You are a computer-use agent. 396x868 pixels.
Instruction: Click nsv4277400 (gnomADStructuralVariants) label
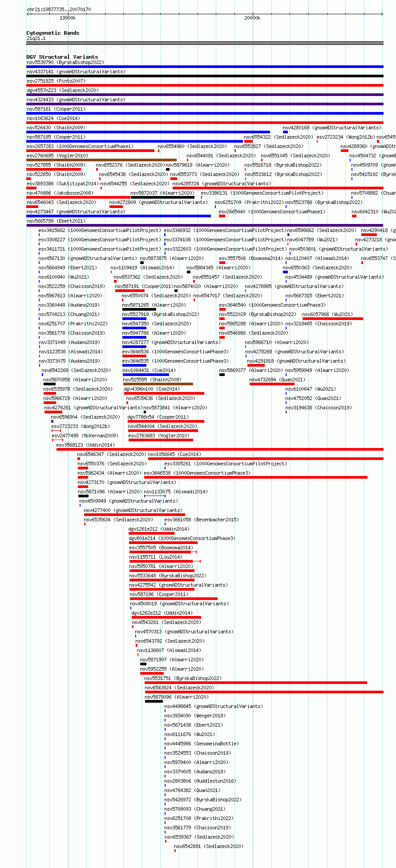(133, 510)
